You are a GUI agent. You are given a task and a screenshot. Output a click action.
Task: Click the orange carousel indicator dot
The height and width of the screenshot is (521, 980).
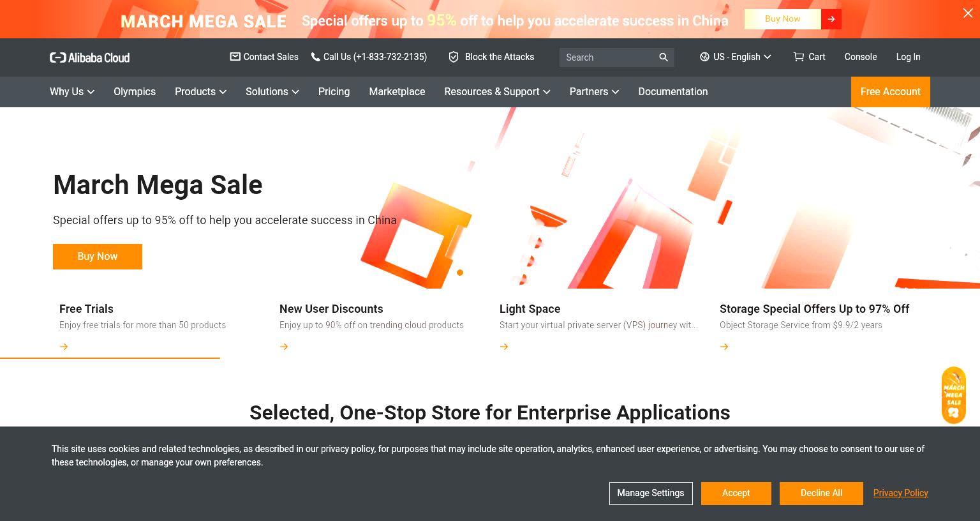coord(460,273)
